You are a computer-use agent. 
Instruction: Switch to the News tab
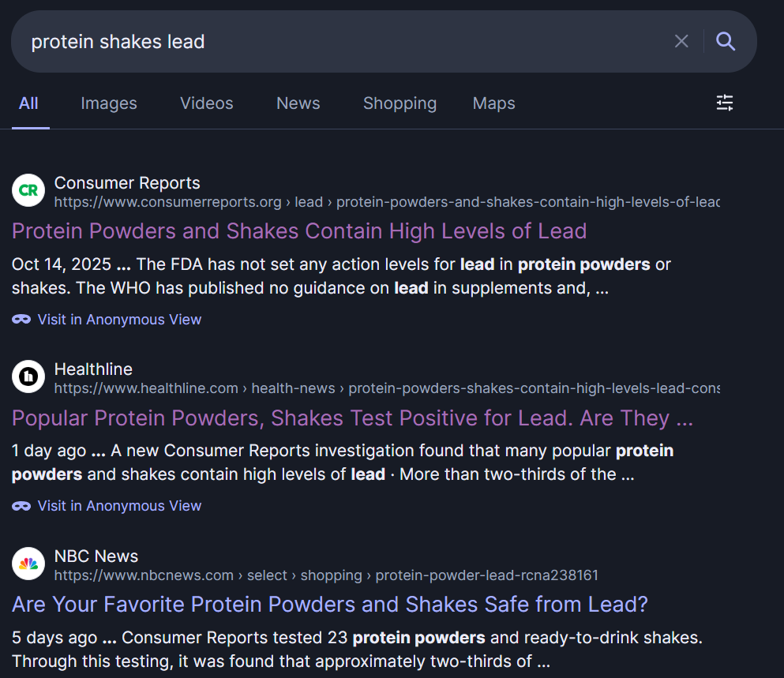[298, 103]
